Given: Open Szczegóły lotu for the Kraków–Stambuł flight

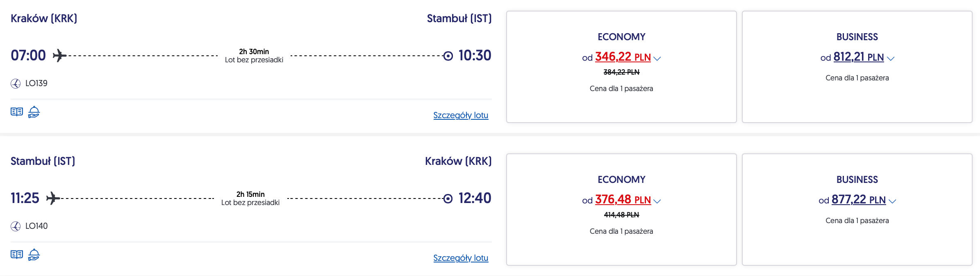Looking at the screenshot, I should point(461,115).
